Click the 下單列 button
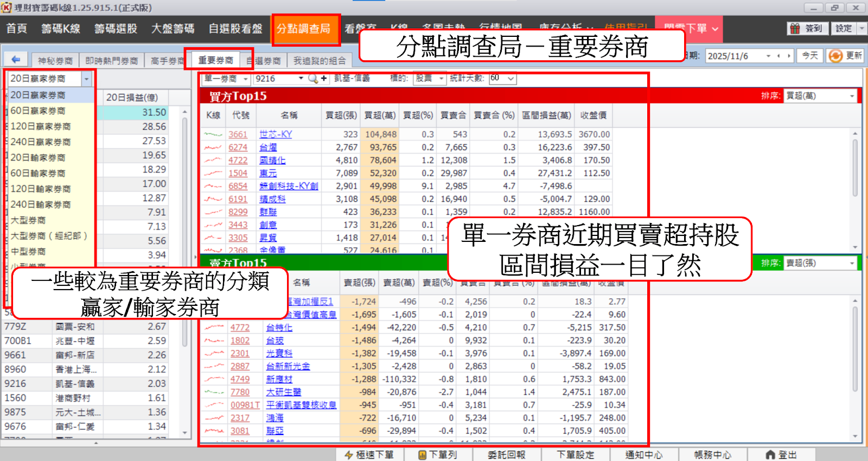Screen dimensions: 868x461 coord(438,455)
